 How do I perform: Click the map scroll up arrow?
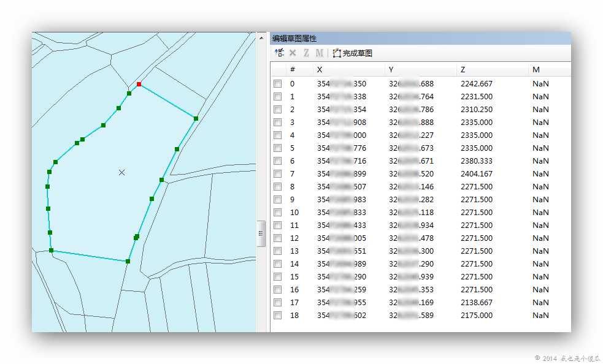point(261,38)
